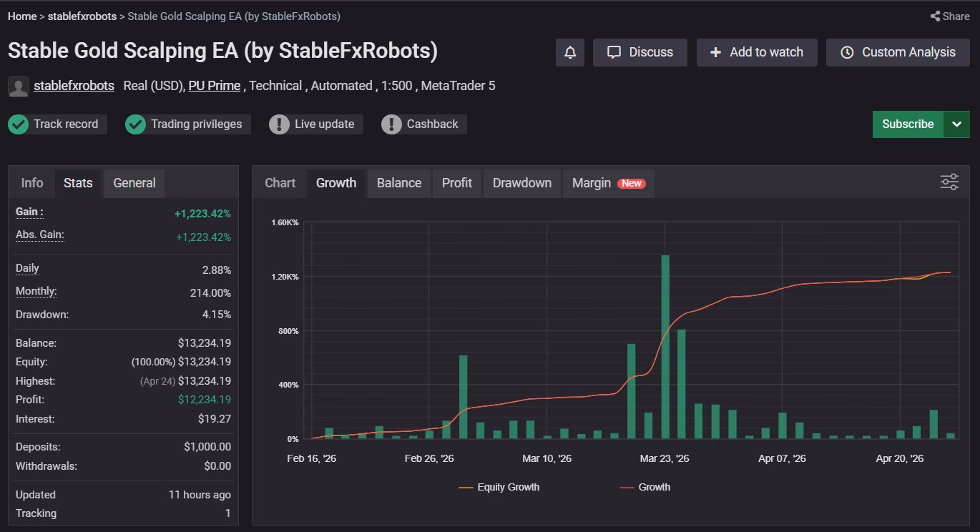
Task: Expand the Subscribe dropdown arrow
Action: 956,124
